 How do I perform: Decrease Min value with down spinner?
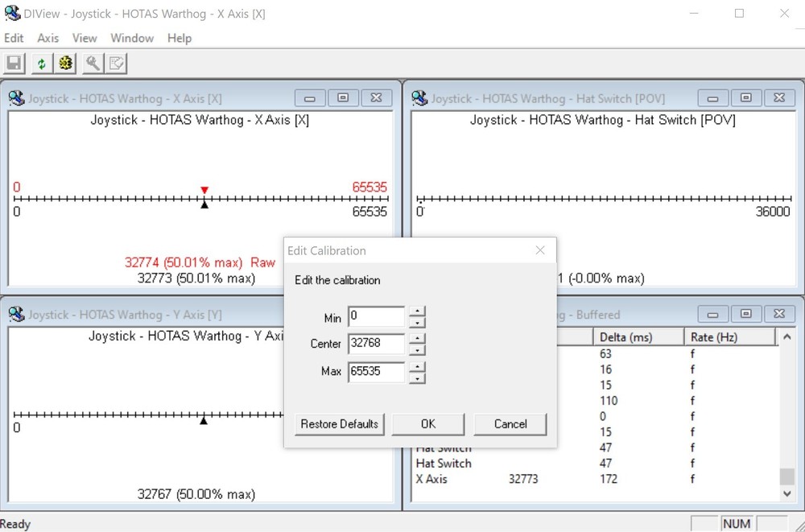pyautogui.click(x=417, y=323)
